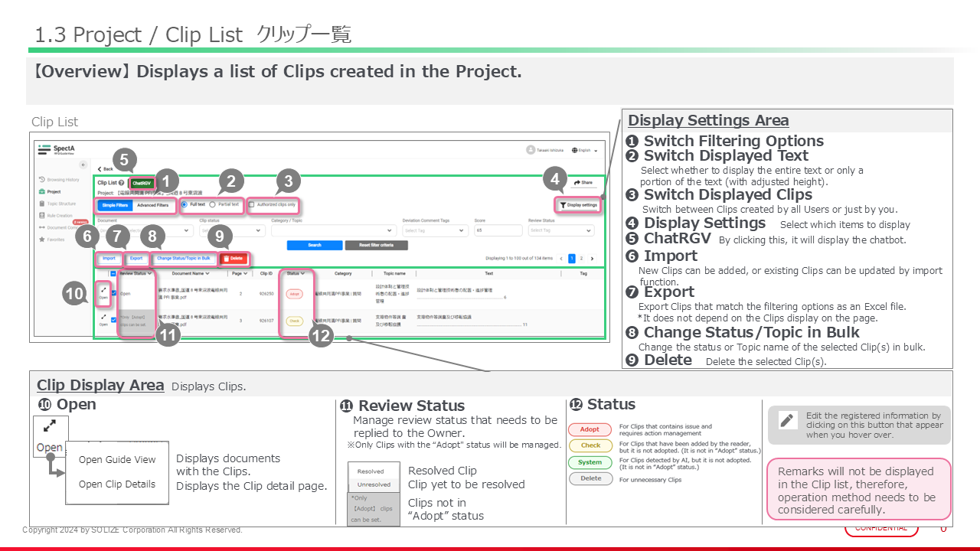Click the red Delete trash button
Screen dimensions: 980x551
coord(233,259)
